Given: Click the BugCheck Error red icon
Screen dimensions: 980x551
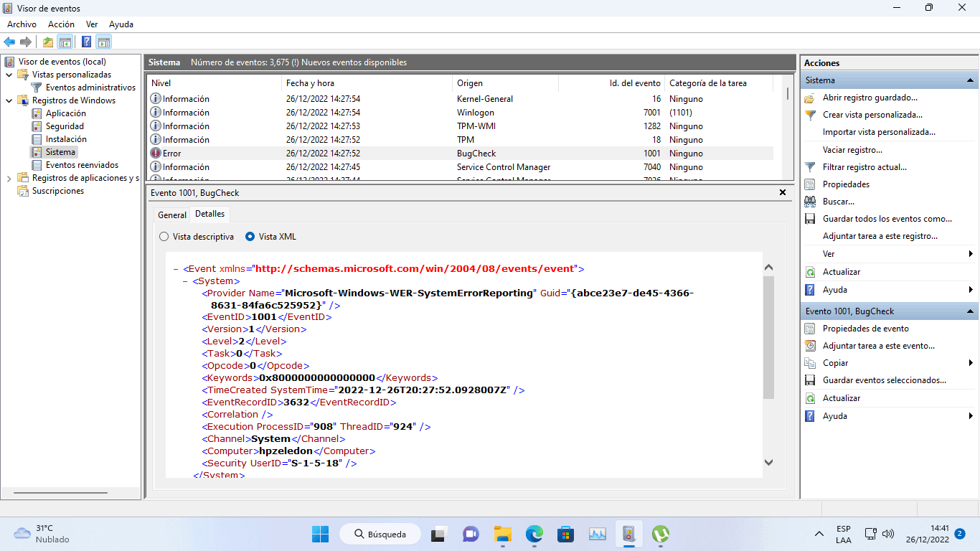Looking at the screenshot, I should coord(156,153).
